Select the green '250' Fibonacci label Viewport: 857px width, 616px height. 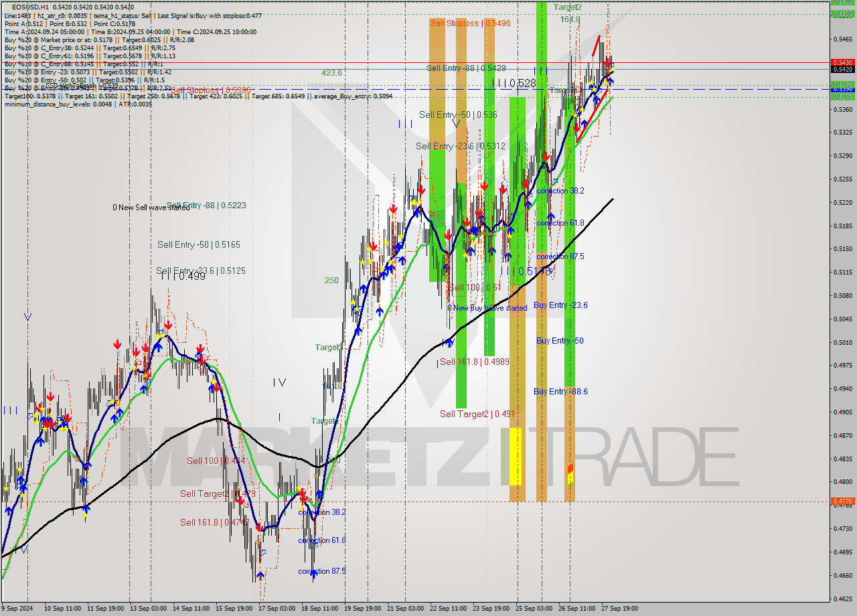pos(331,281)
